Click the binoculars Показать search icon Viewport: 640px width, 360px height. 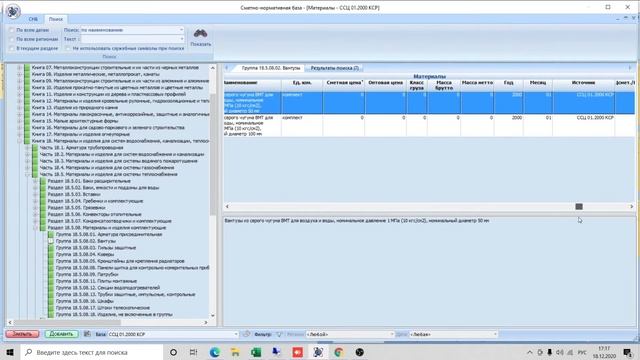click(200, 34)
